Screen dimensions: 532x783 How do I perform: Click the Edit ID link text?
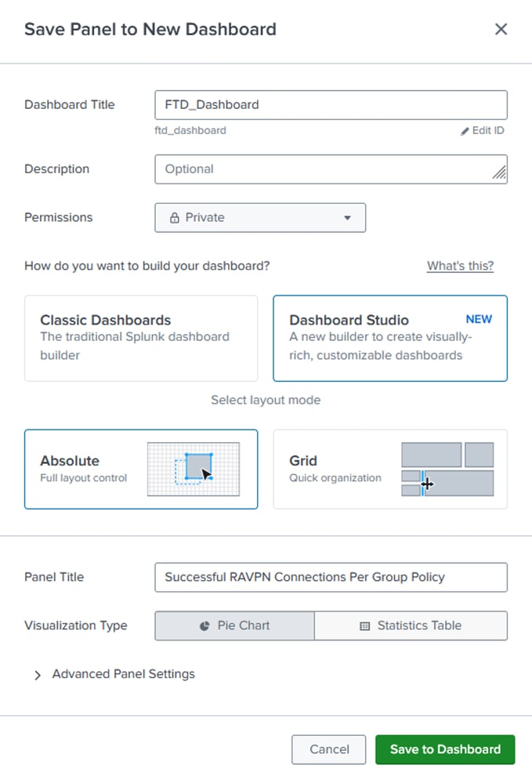coord(487,130)
